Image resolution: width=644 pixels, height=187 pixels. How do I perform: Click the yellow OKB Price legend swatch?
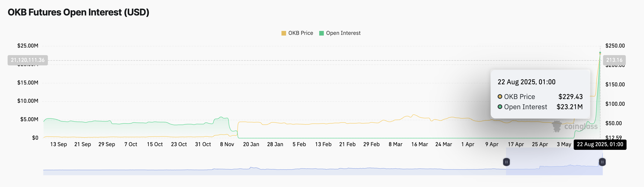pyautogui.click(x=284, y=33)
